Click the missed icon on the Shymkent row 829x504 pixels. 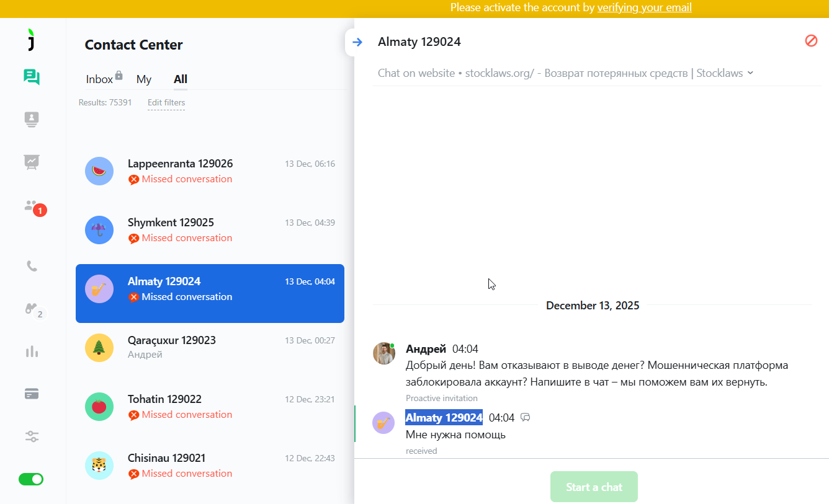(x=133, y=239)
